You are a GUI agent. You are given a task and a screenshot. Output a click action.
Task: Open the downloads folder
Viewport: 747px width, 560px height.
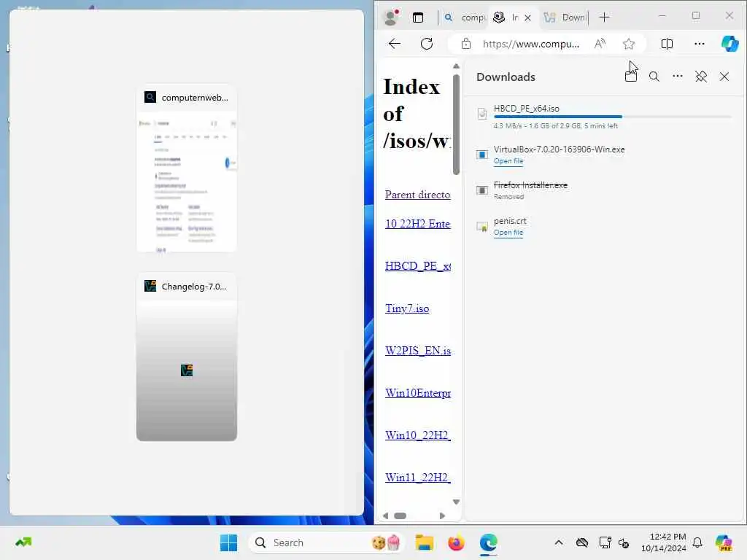631,77
